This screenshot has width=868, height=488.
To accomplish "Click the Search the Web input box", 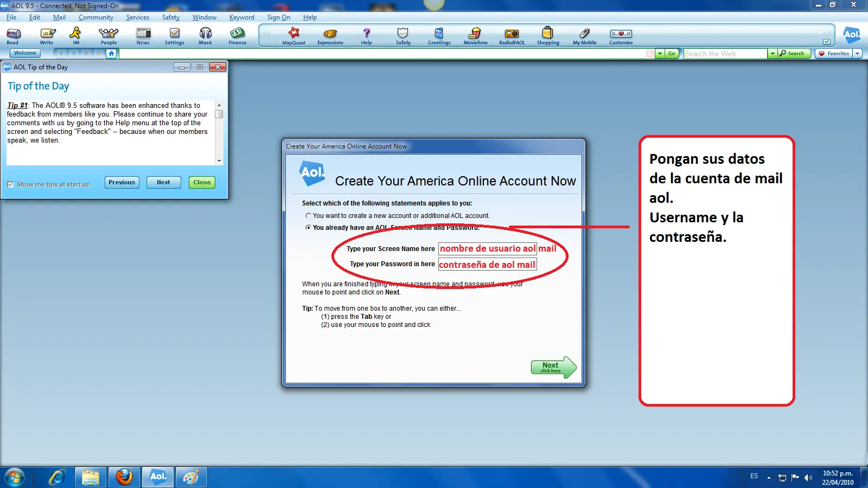I will point(725,54).
